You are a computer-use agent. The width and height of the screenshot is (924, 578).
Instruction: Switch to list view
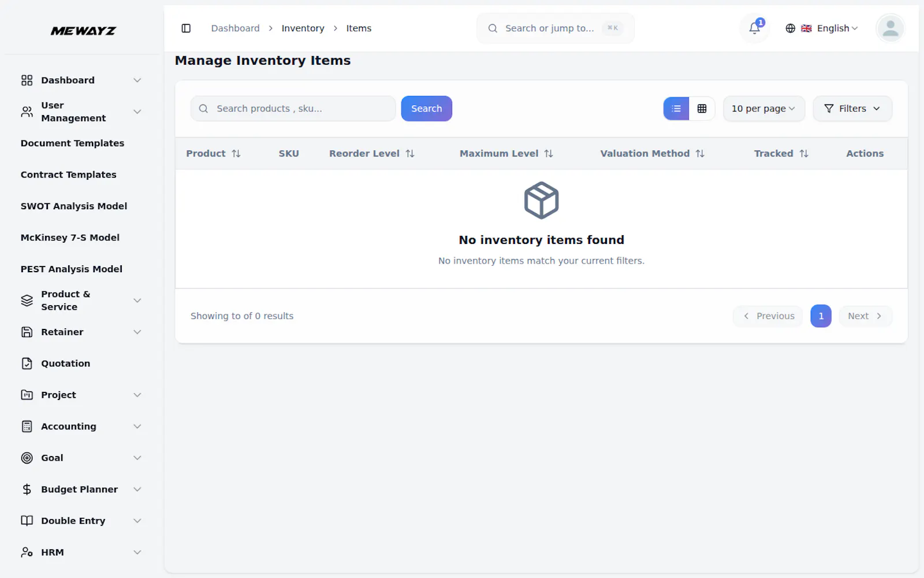(x=676, y=109)
